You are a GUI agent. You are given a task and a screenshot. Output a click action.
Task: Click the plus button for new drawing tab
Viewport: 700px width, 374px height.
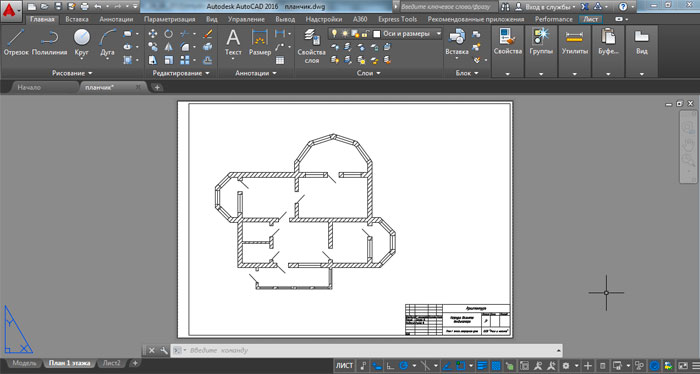click(157, 87)
